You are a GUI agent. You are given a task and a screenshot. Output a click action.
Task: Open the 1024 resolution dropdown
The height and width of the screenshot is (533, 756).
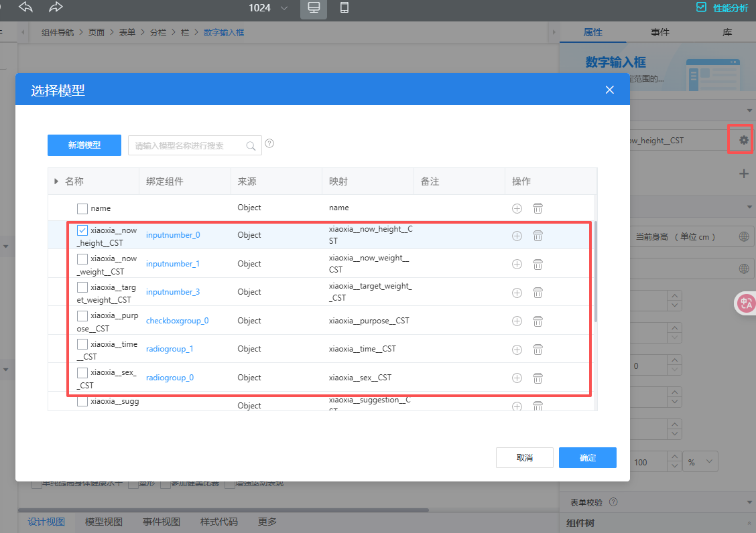point(269,8)
